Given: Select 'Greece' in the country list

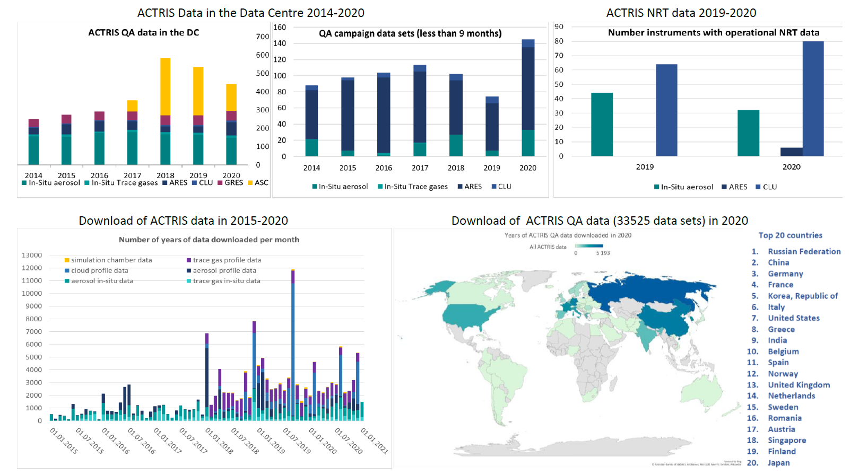Looking at the screenshot, I should point(781,329).
